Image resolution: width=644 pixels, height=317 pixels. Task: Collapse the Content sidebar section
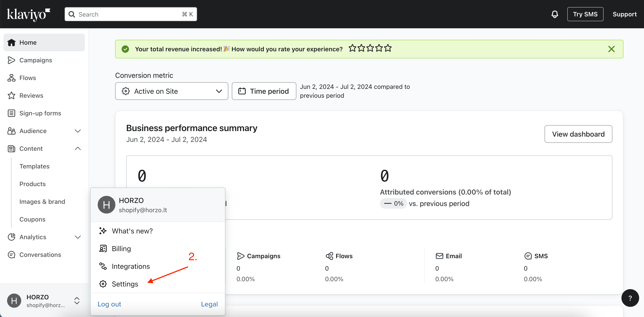(x=78, y=149)
